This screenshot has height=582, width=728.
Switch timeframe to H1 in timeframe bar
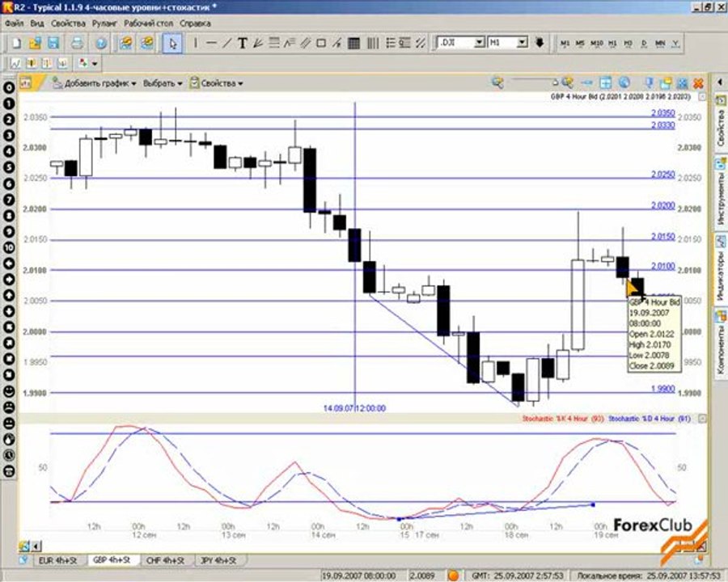click(613, 43)
